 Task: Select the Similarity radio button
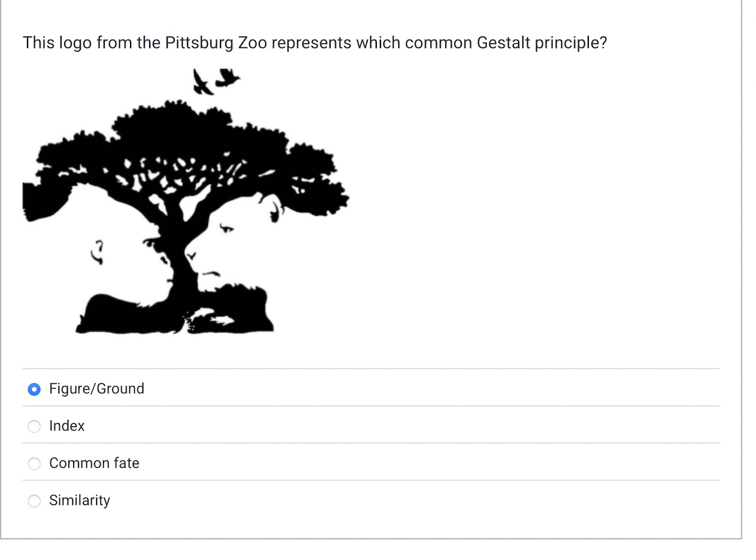coord(34,501)
